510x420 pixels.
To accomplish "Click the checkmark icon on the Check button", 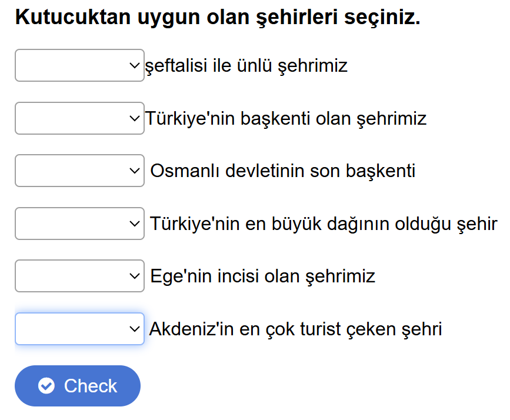I will 46,386.
